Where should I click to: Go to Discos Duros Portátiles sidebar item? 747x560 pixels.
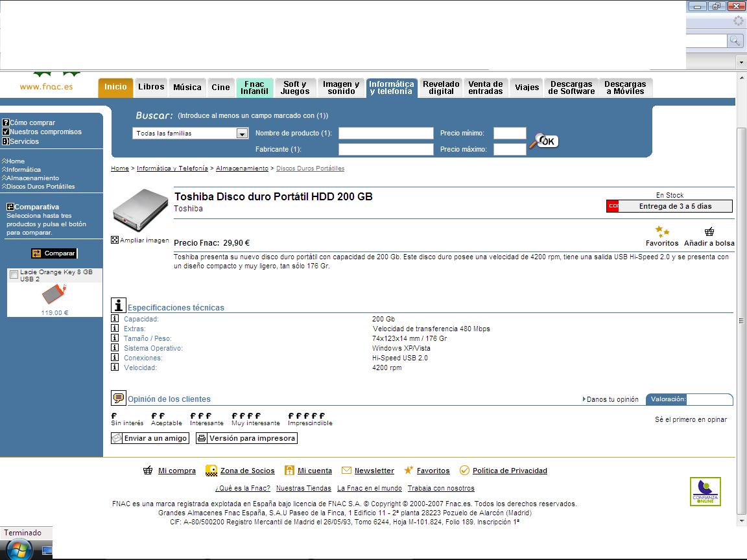coord(40,187)
